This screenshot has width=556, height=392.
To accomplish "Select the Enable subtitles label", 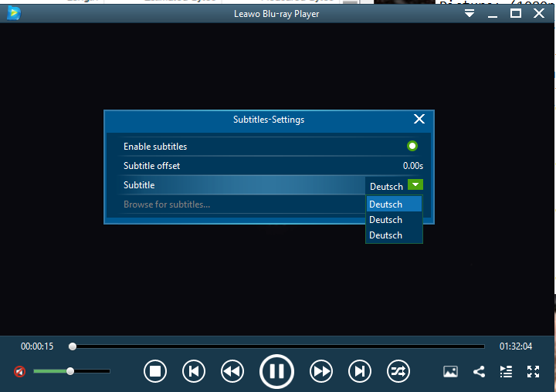I will [x=155, y=147].
